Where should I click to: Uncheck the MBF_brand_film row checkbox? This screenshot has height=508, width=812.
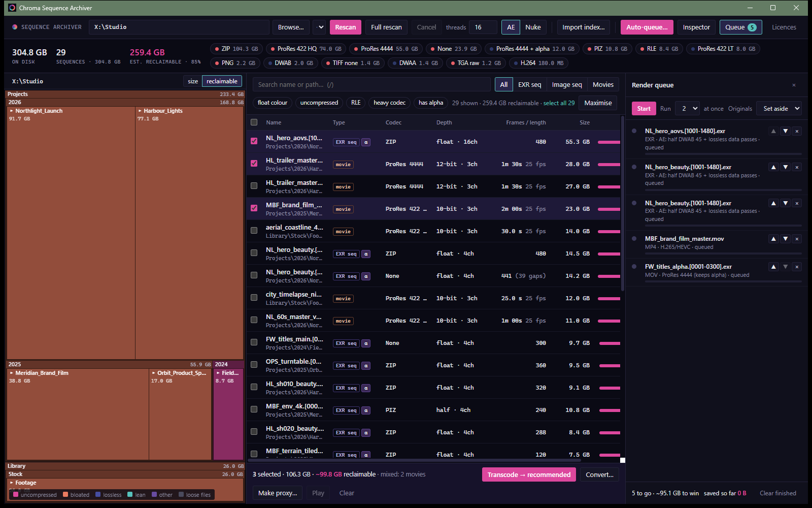pos(254,208)
